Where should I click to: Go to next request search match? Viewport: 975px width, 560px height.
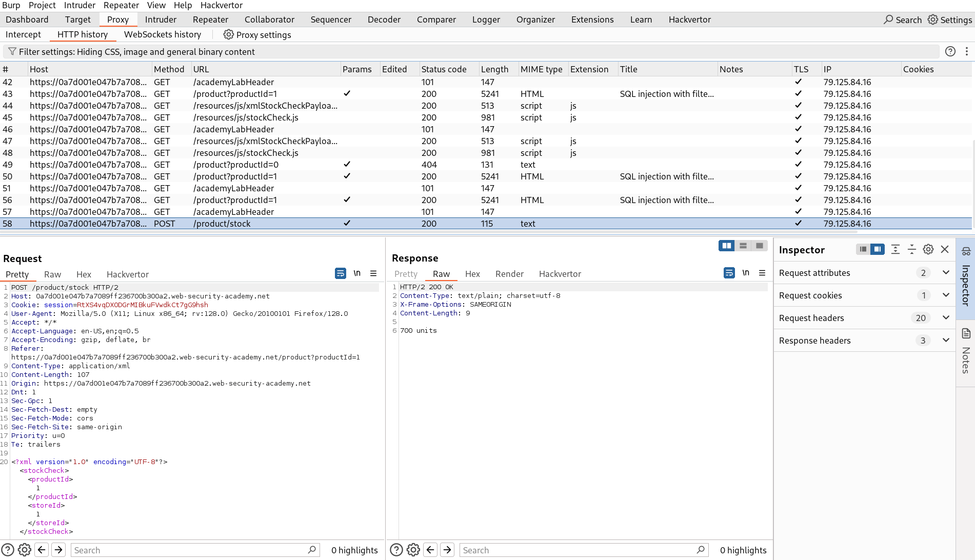(58, 550)
